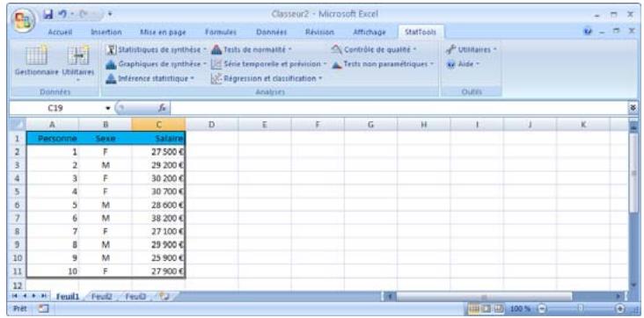The image size is (644, 318).
Task: Expand the formula bar with the chevron
Action: click(633, 108)
